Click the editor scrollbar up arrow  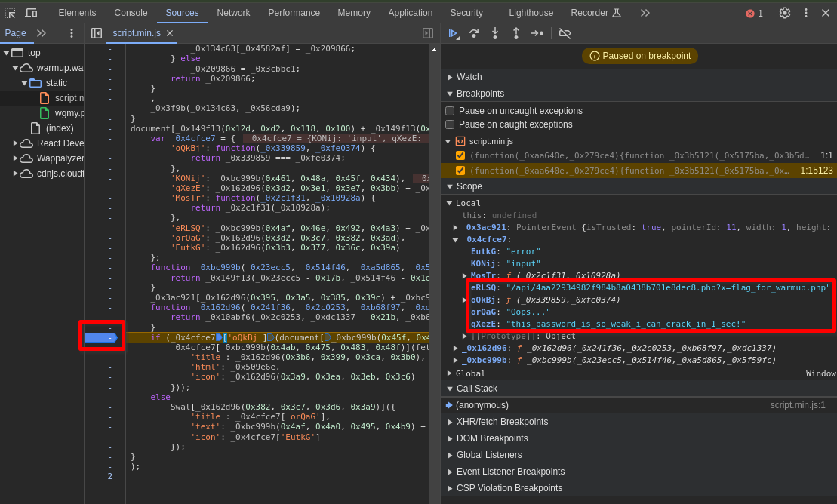(434, 50)
